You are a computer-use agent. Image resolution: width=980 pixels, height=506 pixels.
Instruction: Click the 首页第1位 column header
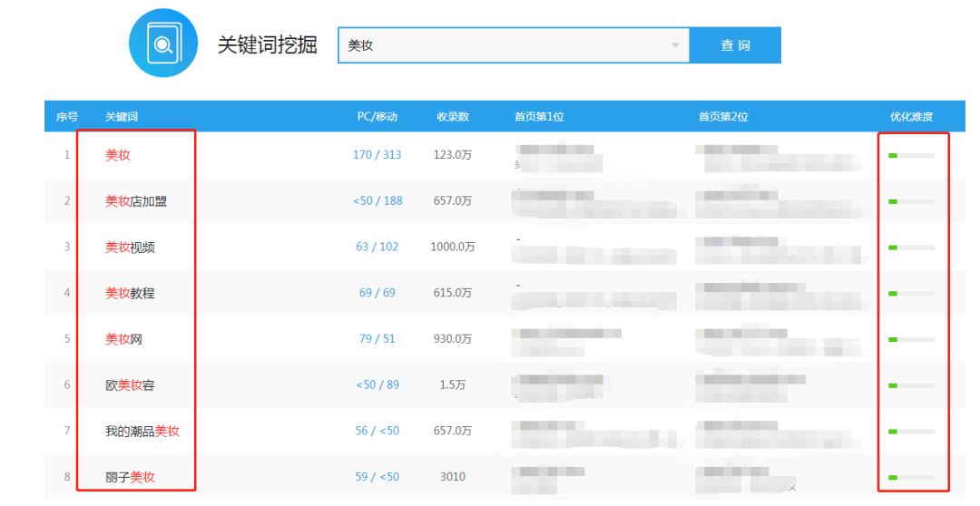click(539, 117)
